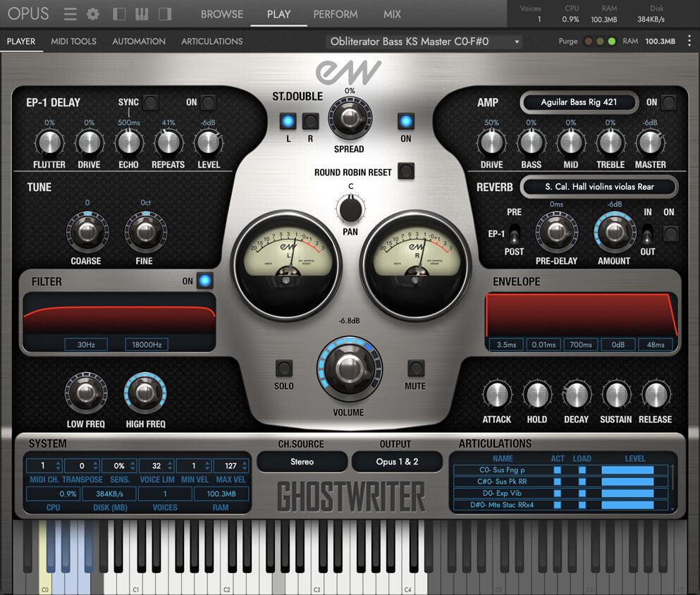Click the Solo button
The height and width of the screenshot is (595, 700).
point(284,369)
